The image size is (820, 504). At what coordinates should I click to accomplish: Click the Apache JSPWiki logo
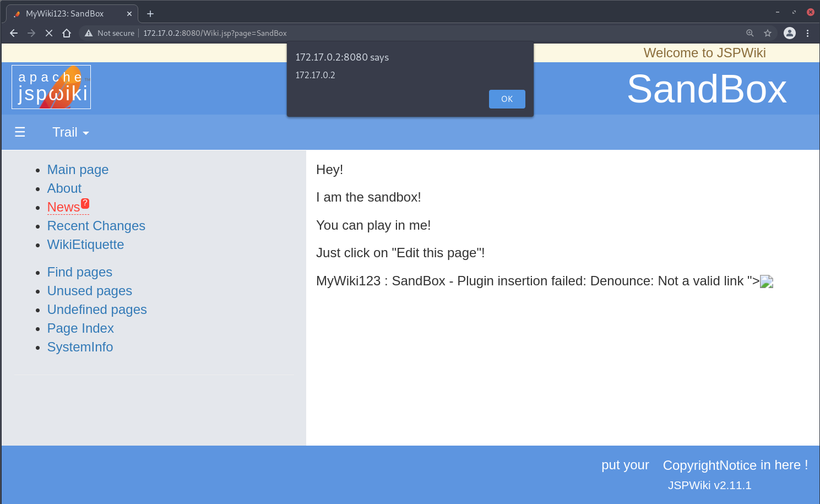[x=51, y=87]
